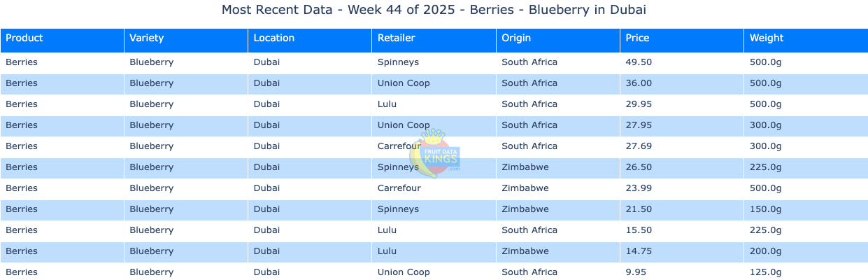Click the 49.50 price cell
Image resolution: width=868 pixels, height=280 pixels.
click(639, 62)
